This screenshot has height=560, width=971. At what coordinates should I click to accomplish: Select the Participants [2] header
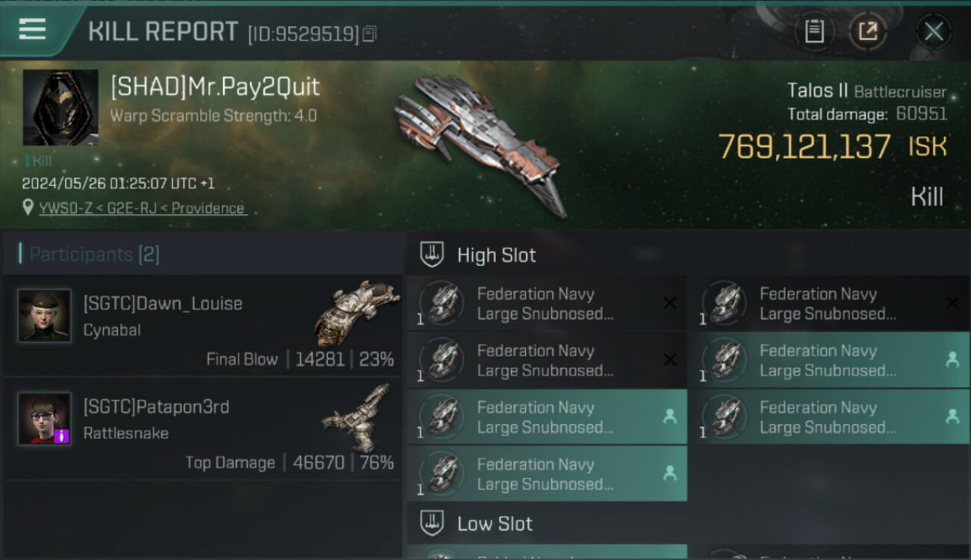[x=94, y=255]
